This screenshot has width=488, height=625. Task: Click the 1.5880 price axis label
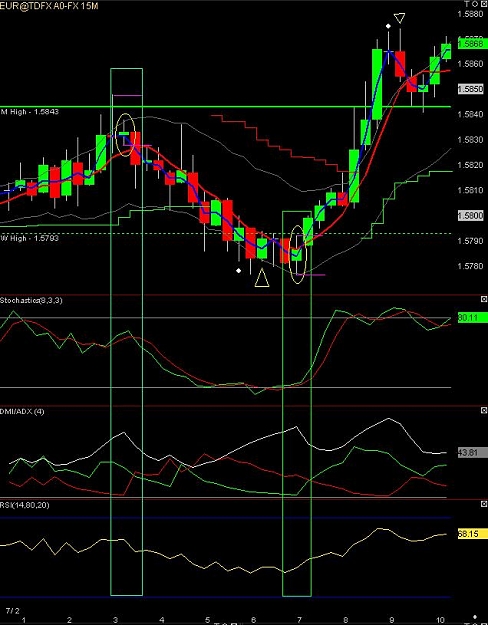[470, 14]
